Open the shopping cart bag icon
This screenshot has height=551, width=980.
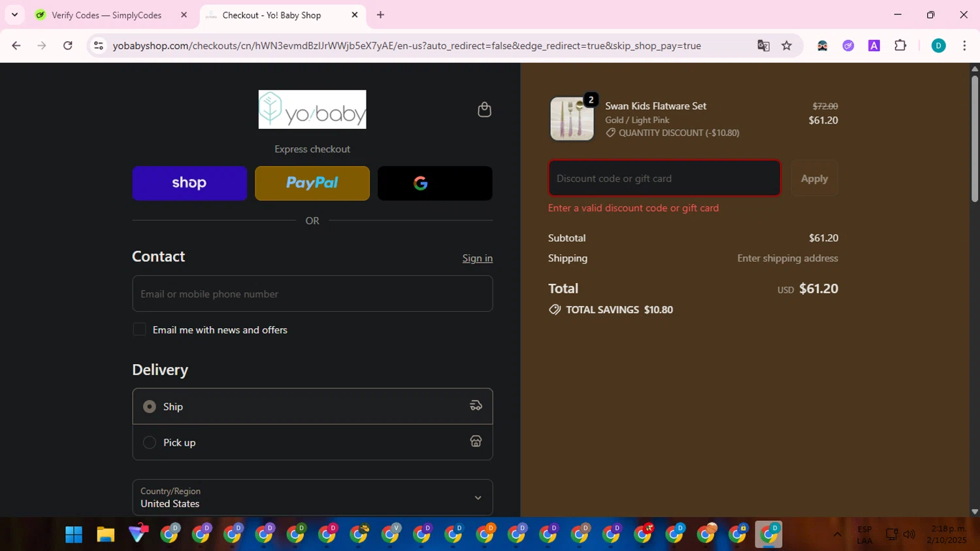coord(484,109)
